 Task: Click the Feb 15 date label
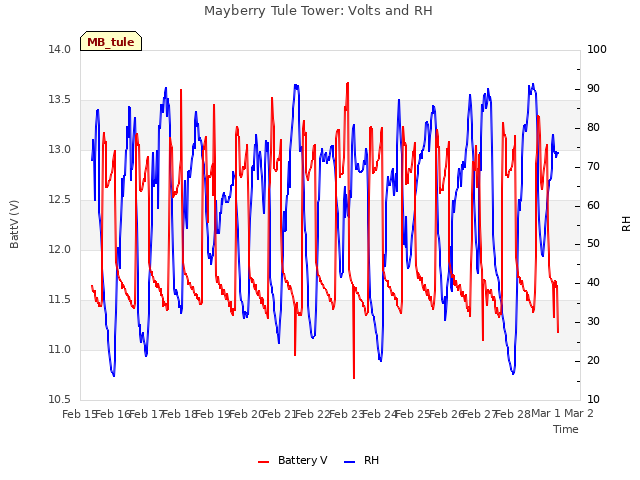pyautogui.click(x=79, y=414)
